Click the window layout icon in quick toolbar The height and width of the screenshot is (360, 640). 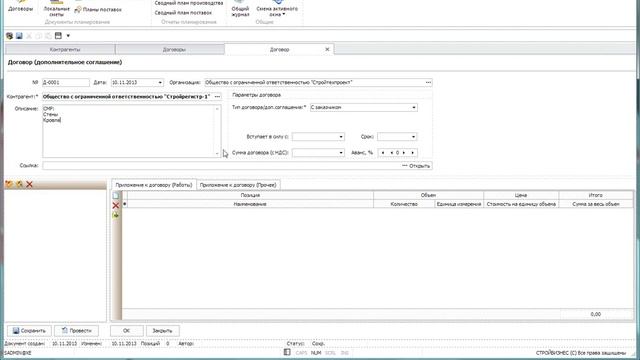58,36
